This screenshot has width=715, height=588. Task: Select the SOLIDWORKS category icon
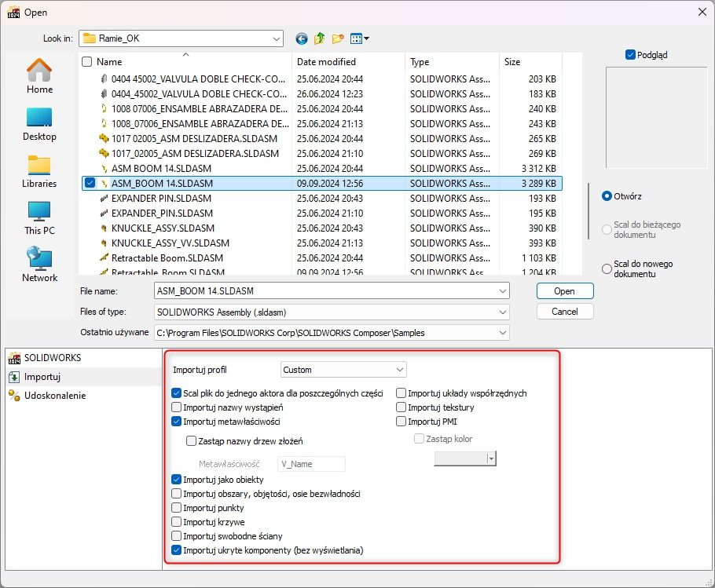[x=14, y=358]
